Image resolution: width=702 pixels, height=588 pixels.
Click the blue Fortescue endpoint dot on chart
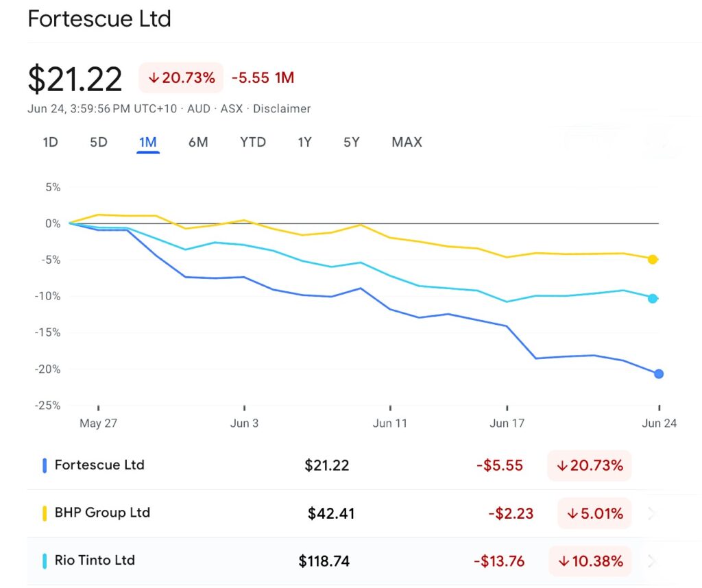(659, 374)
